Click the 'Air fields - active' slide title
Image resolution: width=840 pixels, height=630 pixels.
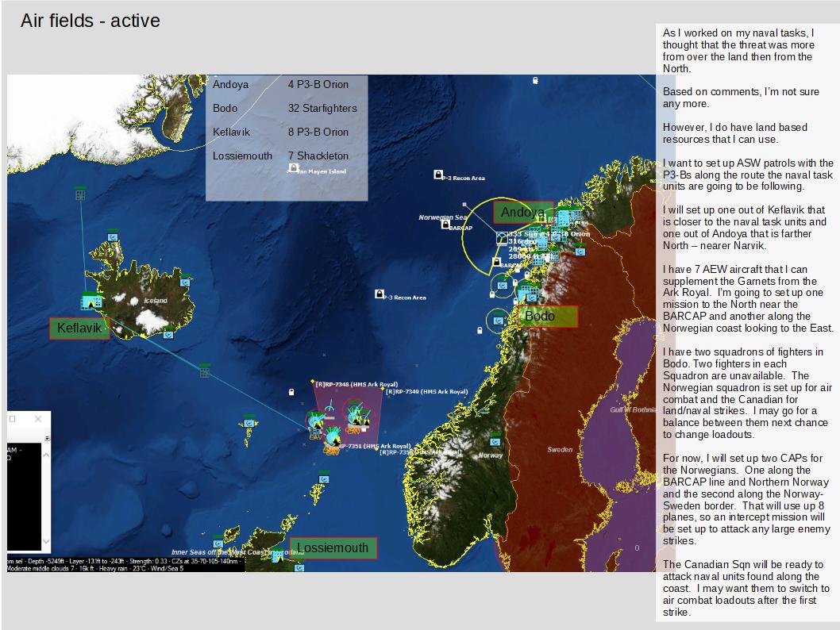point(91,21)
